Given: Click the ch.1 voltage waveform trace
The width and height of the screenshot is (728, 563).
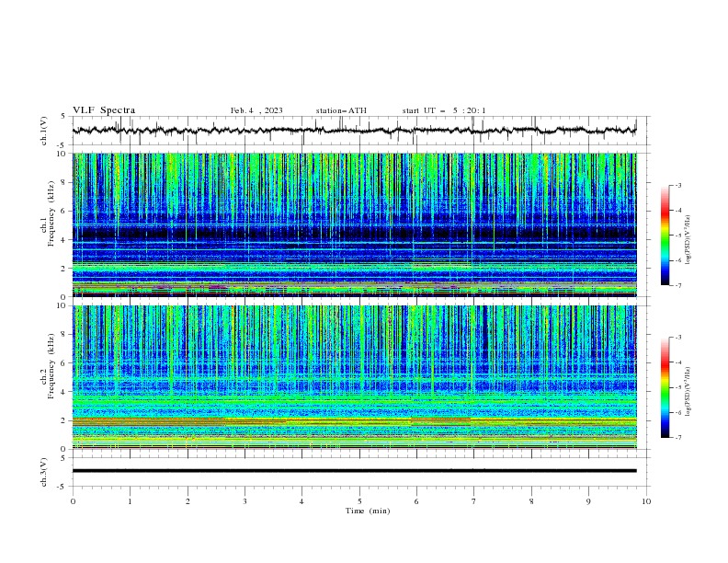Looking at the screenshot, I should pos(355,131).
